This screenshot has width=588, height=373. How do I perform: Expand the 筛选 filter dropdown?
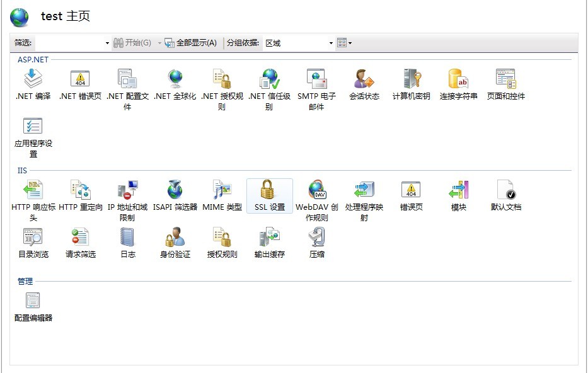coord(107,43)
